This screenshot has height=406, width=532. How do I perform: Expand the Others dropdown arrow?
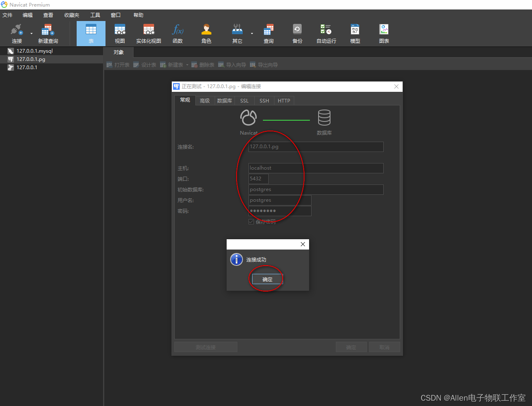coord(252,34)
